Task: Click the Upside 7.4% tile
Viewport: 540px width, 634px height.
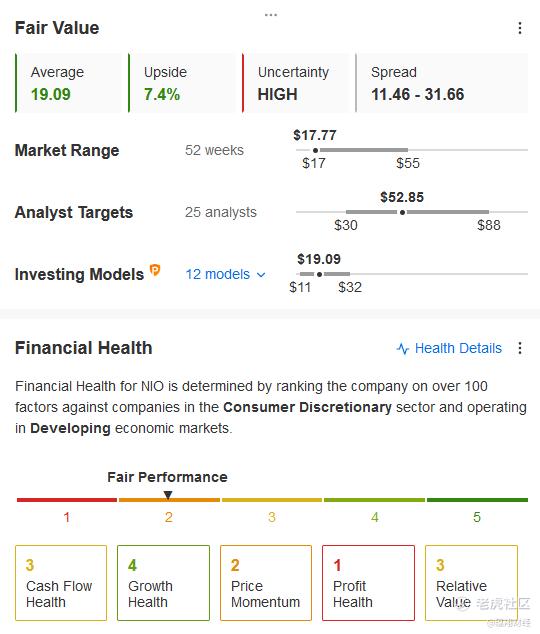Action: point(182,83)
